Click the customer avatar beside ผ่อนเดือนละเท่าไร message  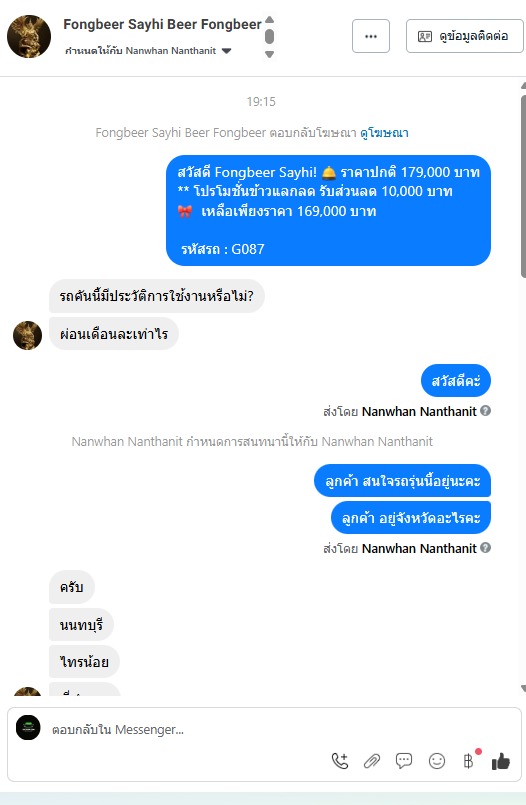click(x=27, y=335)
